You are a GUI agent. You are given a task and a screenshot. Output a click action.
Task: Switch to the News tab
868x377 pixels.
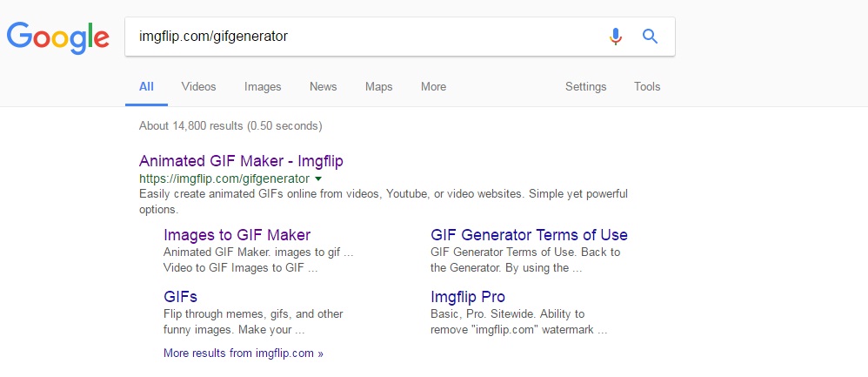(x=324, y=86)
